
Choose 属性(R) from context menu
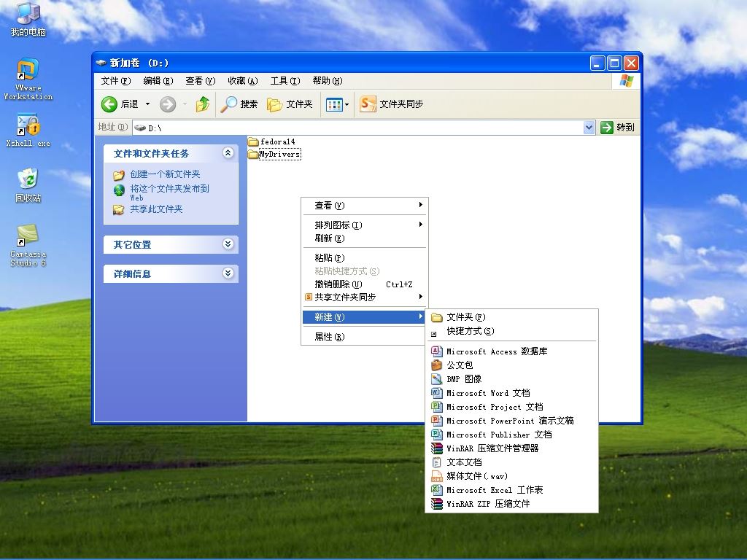pyautogui.click(x=365, y=337)
